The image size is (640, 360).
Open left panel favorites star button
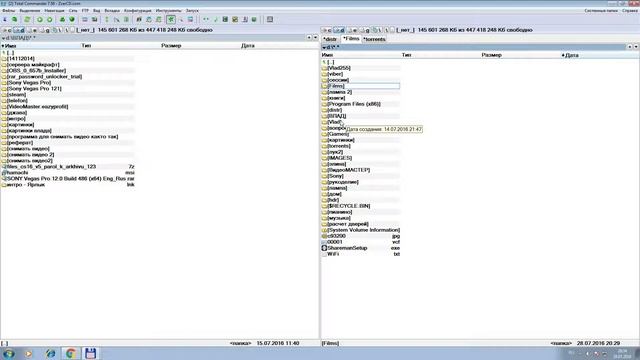point(309,38)
